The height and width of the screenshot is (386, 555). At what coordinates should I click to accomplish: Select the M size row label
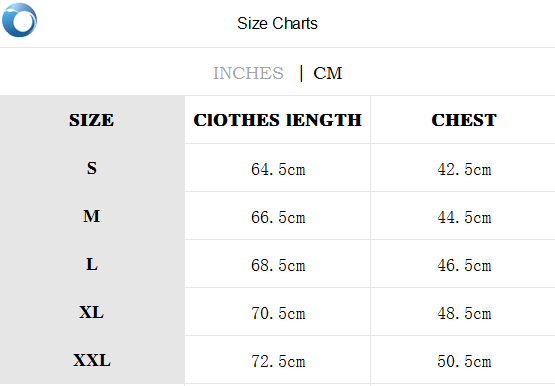[92, 216]
